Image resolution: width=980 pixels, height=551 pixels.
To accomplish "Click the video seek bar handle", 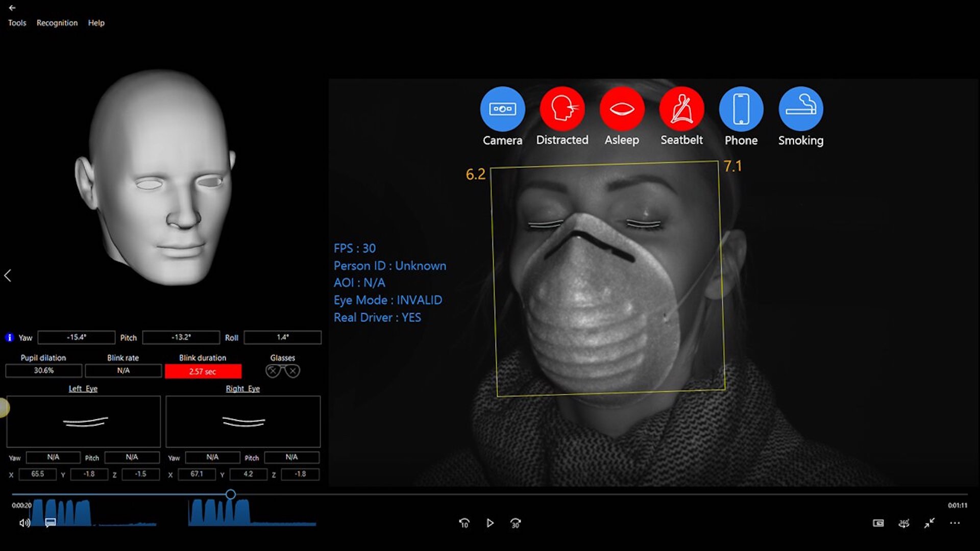I will point(231,494).
